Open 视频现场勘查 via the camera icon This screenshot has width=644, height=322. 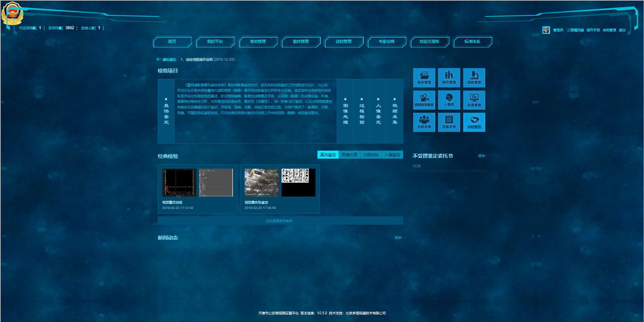[x=424, y=100]
